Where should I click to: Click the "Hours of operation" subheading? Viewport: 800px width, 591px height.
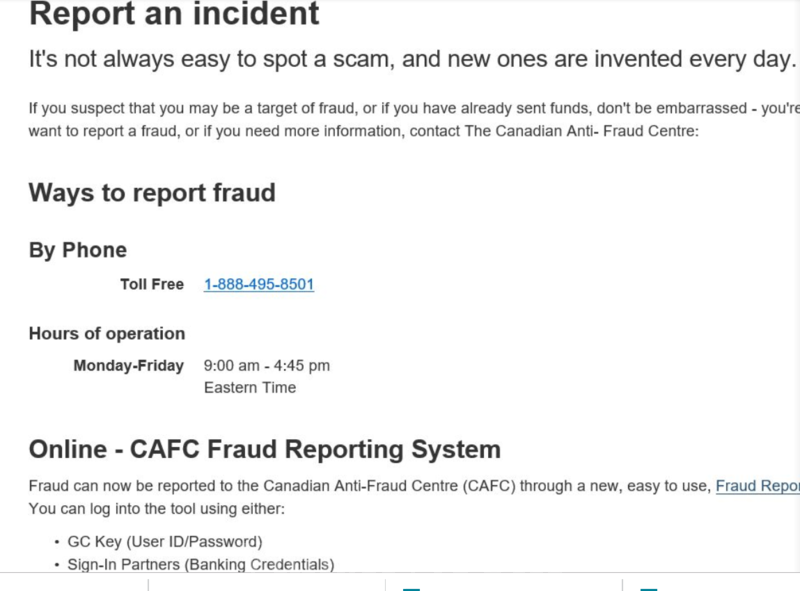tap(107, 334)
